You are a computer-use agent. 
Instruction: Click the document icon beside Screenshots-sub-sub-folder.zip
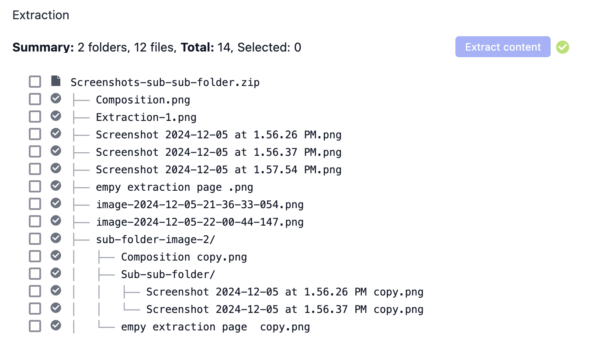pos(56,81)
